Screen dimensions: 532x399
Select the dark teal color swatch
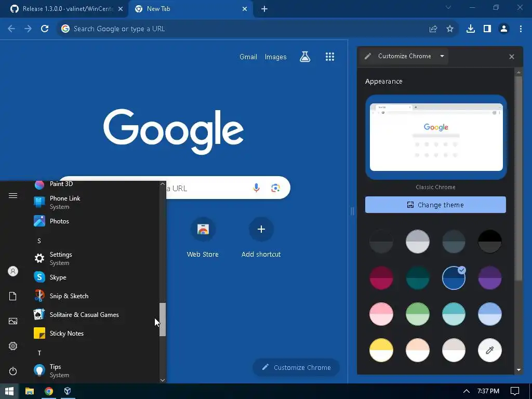point(417,278)
